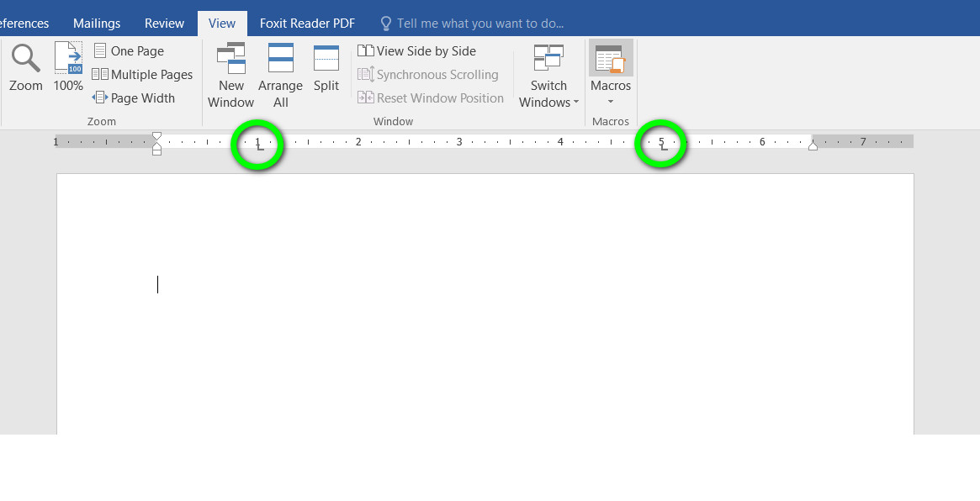The image size is (980, 501).
Task: Open the Zoom dialog magnifier icon
Action: click(x=25, y=57)
